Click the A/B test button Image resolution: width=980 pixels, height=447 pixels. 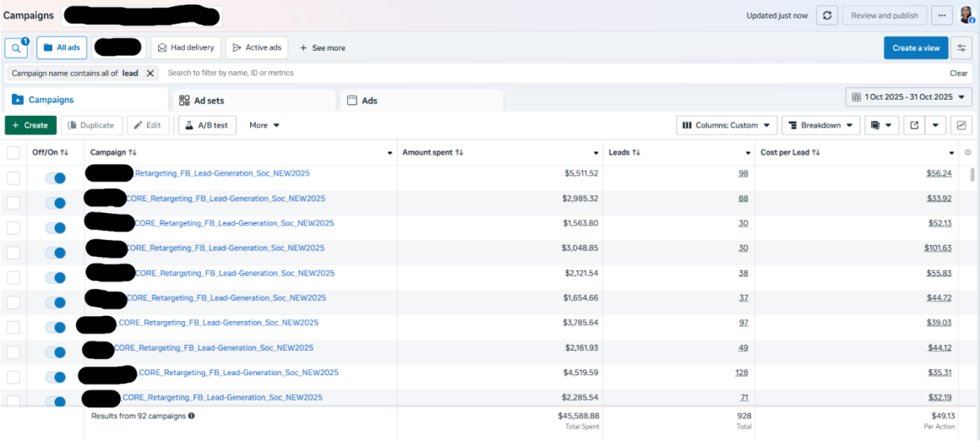[x=207, y=125]
